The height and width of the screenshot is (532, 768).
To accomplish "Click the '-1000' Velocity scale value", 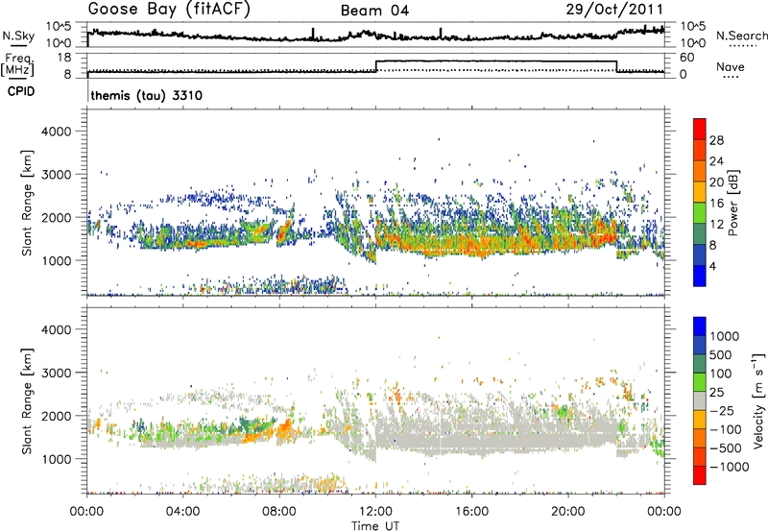I will pyautogui.click(x=729, y=467).
